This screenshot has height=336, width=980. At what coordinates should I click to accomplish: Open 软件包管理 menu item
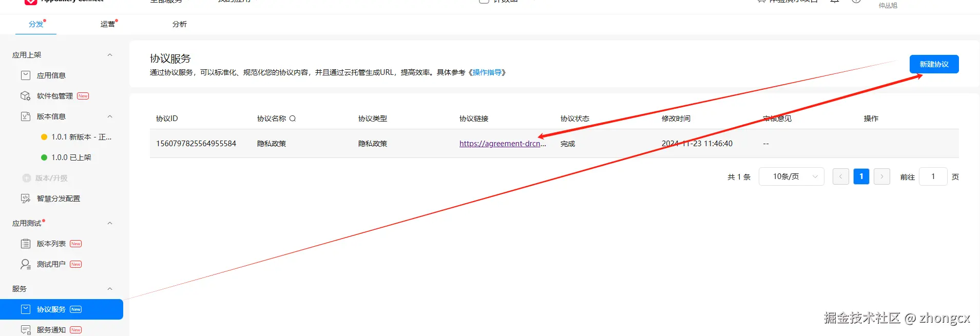(x=55, y=96)
